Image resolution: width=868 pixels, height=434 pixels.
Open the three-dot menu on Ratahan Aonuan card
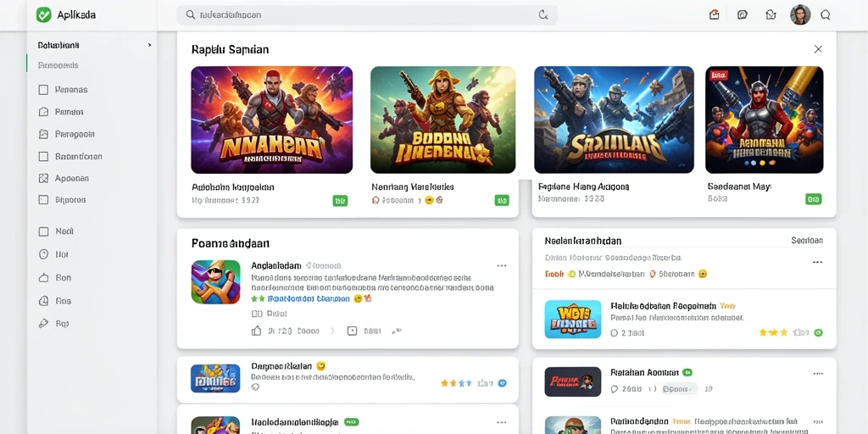coord(817,373)
